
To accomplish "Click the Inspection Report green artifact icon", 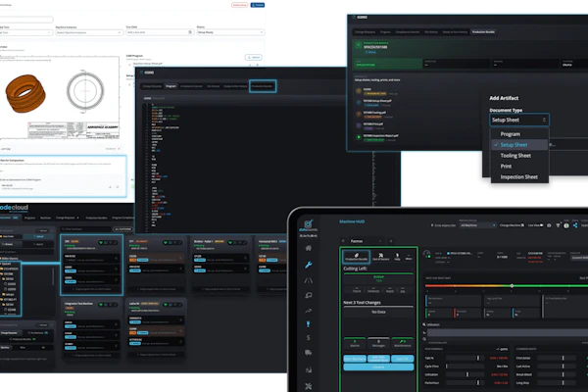I will (x=359, y=137).
